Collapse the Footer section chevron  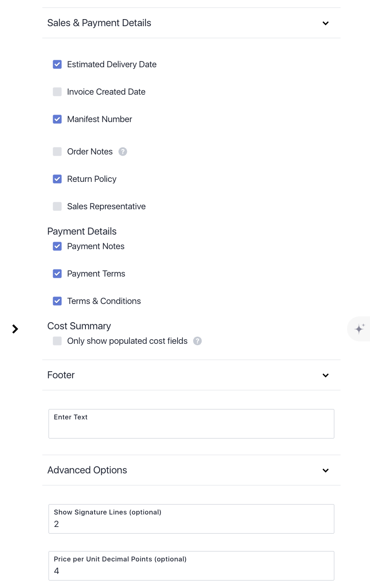point(326,375)
